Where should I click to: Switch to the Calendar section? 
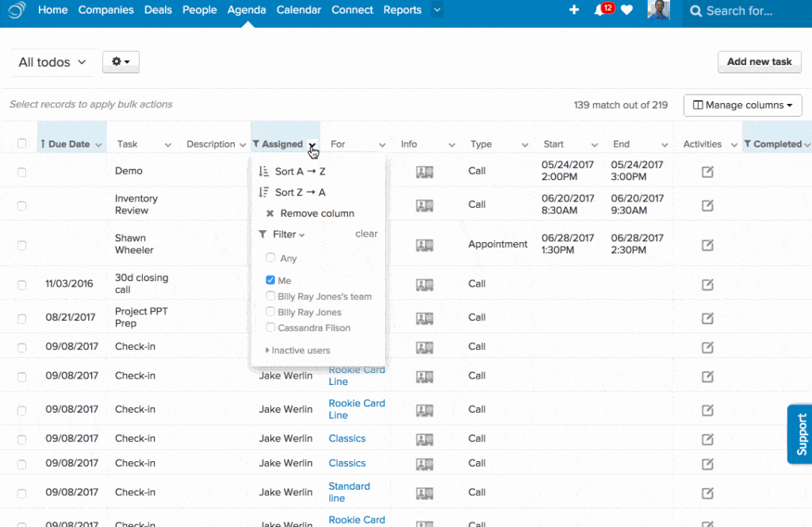299,10
